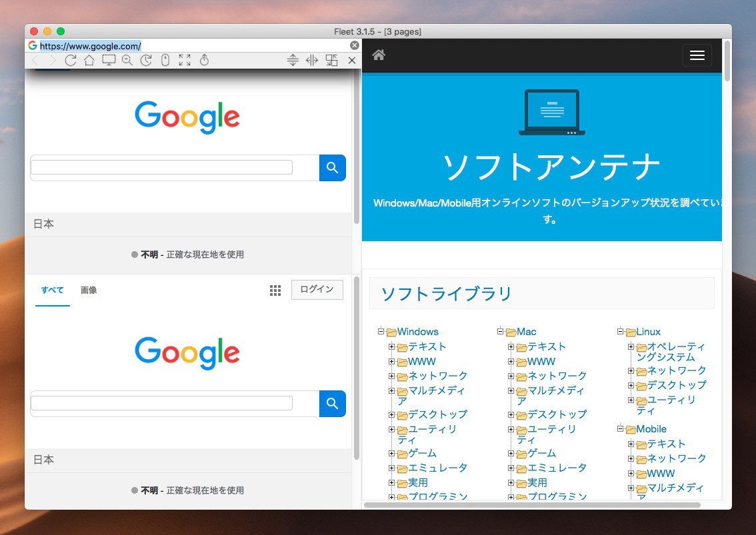Click the auto-reload clock icon in the toolbar
Image resolution: width=756 pixels, height=535 pixels.
point(146,60)
